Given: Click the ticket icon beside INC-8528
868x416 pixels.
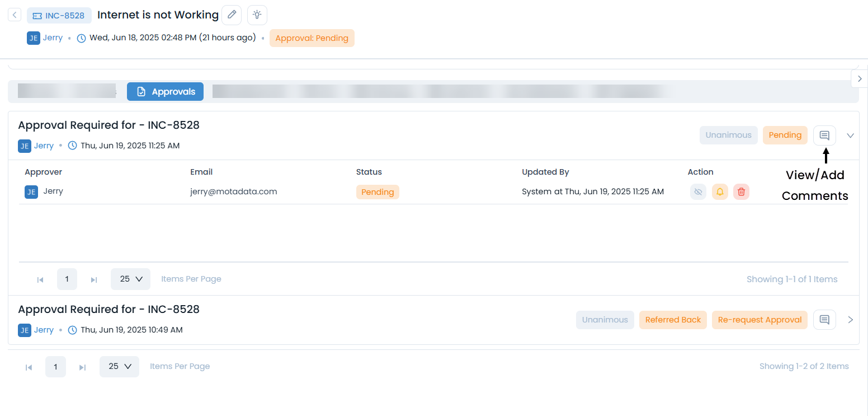Looking at the screenshot, I should [x=37, y=15].
